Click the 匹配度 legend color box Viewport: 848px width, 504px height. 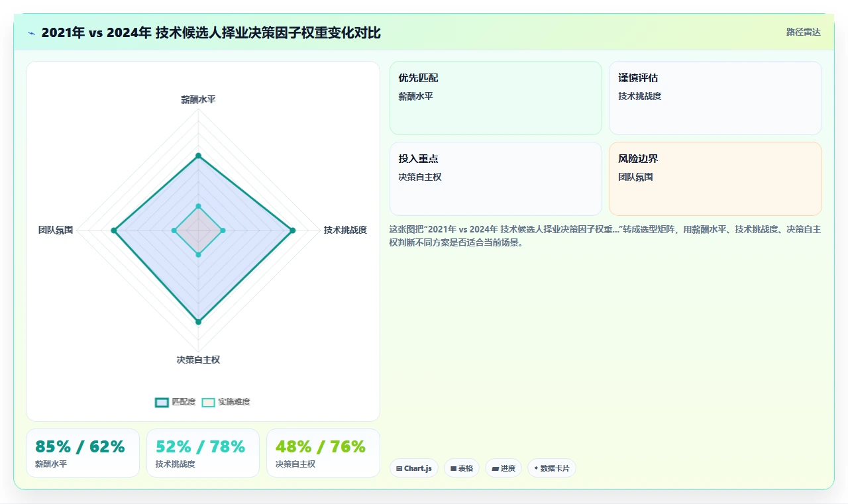click(x=162, y=402)
